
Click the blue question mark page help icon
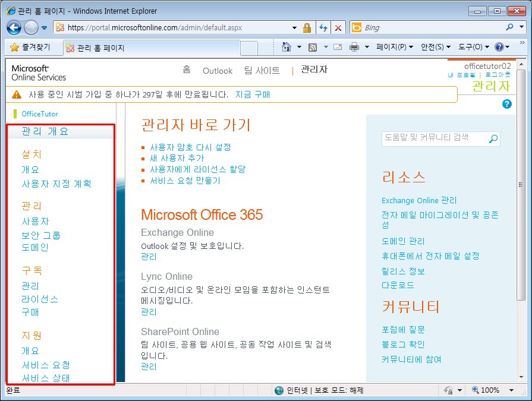coord(507,104)
